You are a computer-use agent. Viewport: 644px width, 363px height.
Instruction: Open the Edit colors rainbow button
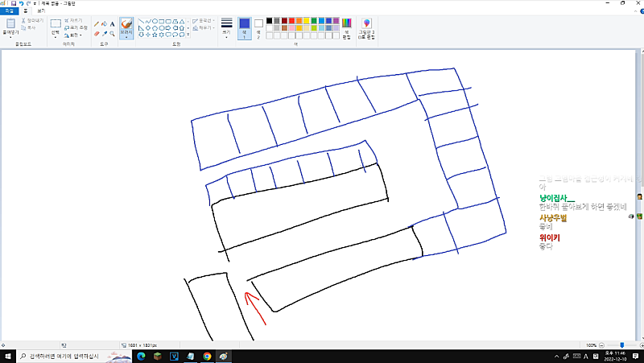coord(347,28)
